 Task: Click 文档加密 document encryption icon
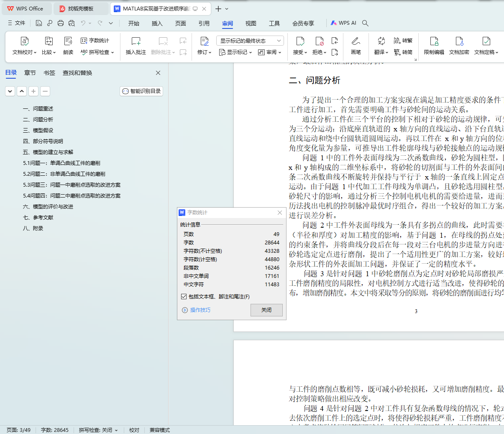(x=459, y=41)
